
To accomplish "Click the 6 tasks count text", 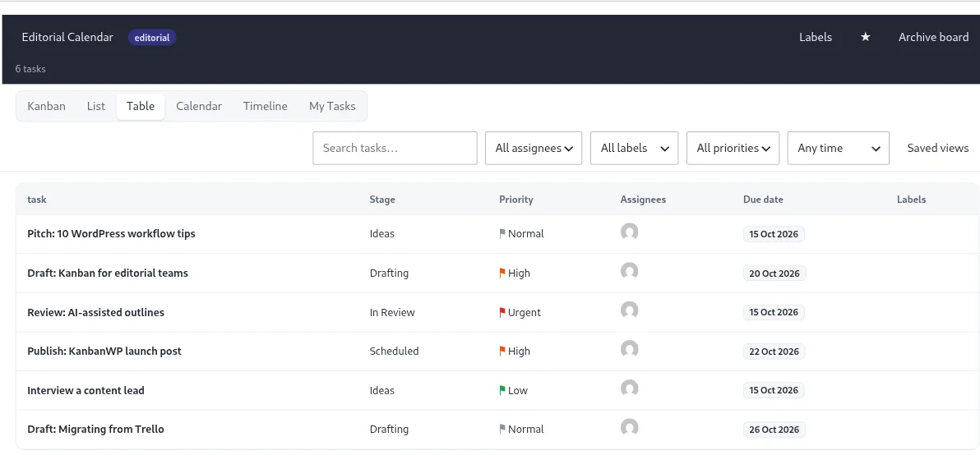I will click(30, 69).
